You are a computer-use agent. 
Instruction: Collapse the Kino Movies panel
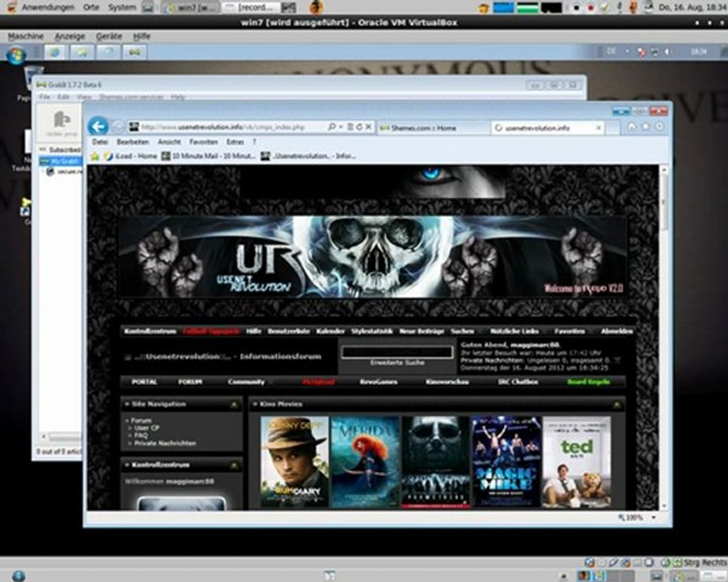pos(616,405)
